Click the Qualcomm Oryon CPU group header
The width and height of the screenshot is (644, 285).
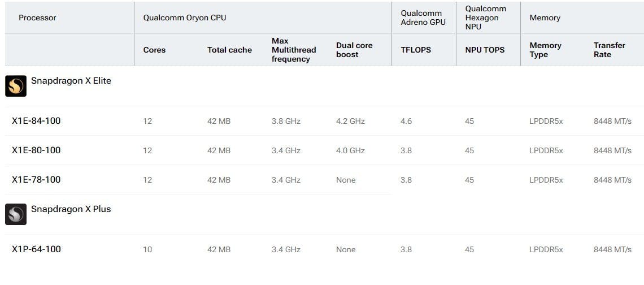click(184, 18)
